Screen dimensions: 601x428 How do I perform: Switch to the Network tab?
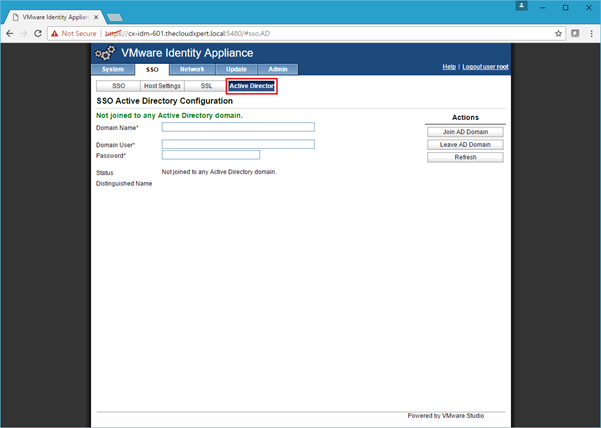191,69
